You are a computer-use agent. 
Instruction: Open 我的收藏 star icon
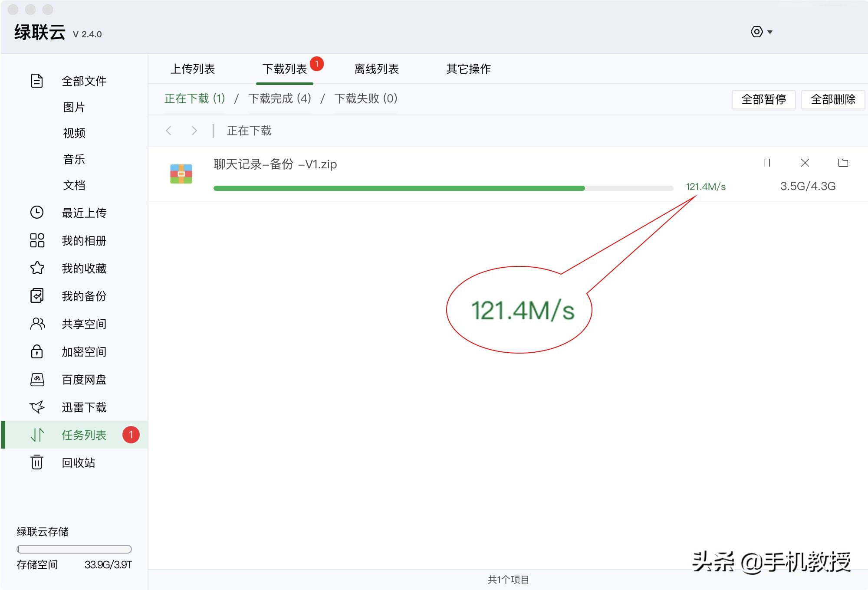(37, 268)
